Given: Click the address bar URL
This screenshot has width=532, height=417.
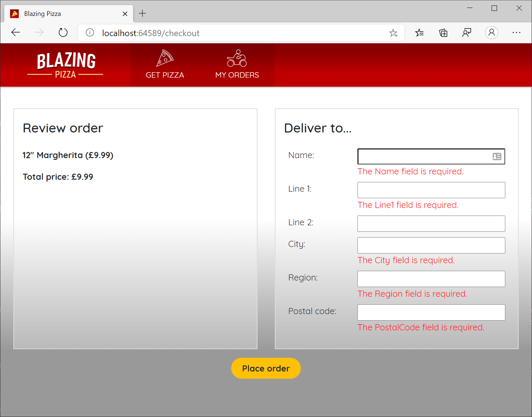Looking at the screenshot, I should pos(151,33).
